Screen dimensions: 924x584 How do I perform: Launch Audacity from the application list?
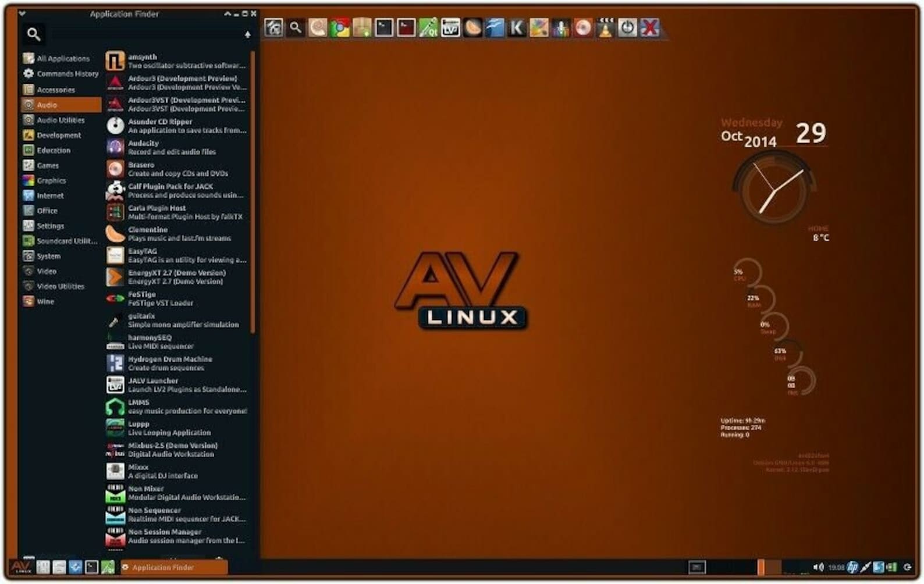[x=177, y=147]
